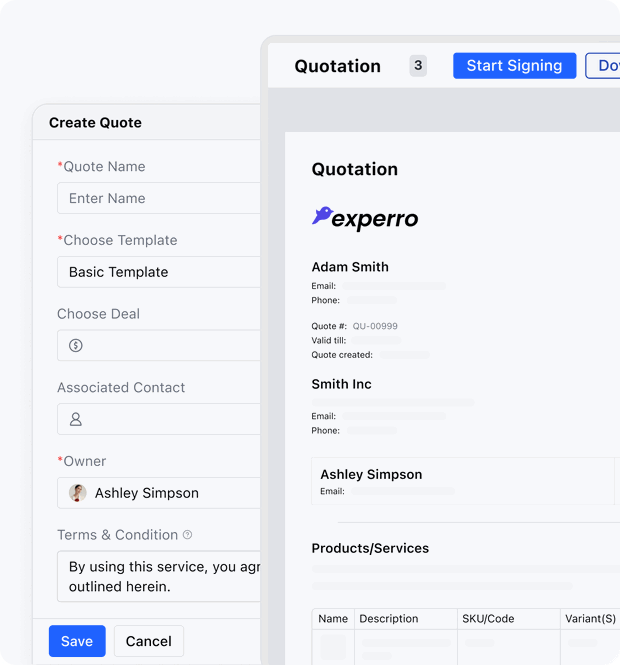Click the Variant(S) column header

click(590, 619)
